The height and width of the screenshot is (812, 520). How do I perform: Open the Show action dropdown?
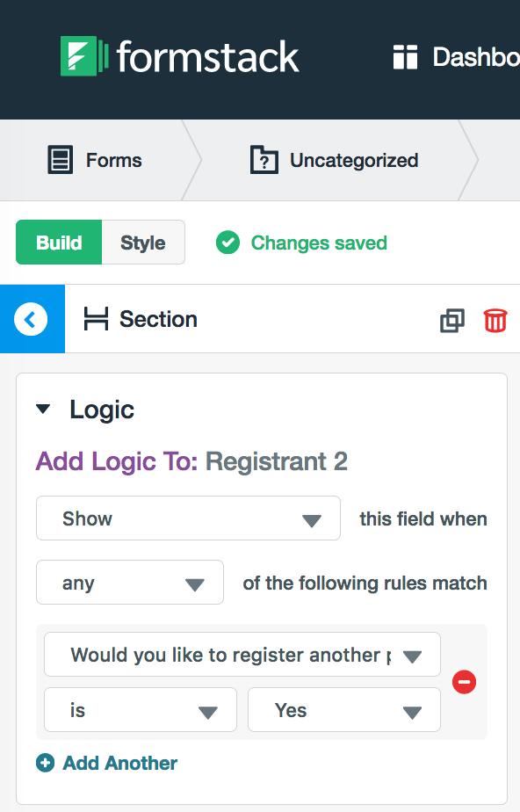pyautogui.click(x=188, y=518)
